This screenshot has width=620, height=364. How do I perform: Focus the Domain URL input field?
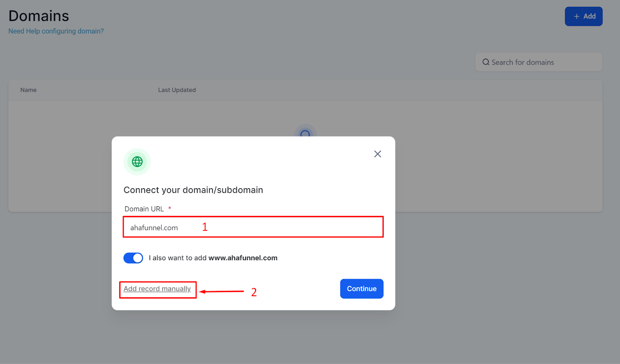pos(253,227)
